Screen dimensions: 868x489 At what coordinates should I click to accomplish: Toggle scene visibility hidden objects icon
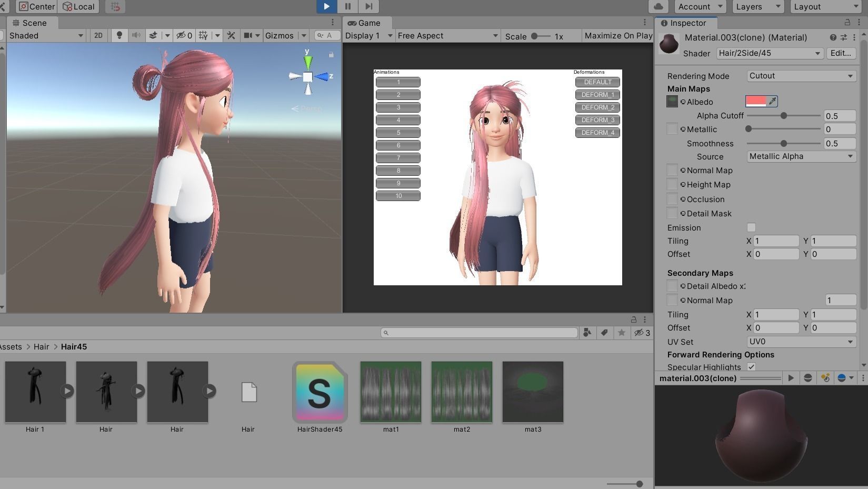(184, 35)
